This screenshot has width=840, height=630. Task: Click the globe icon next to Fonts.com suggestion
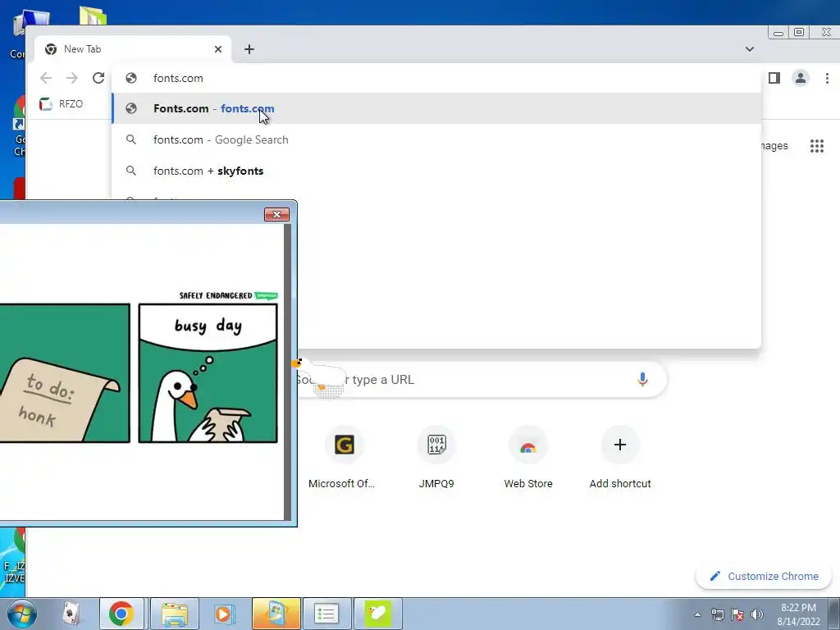click(131, 108)
